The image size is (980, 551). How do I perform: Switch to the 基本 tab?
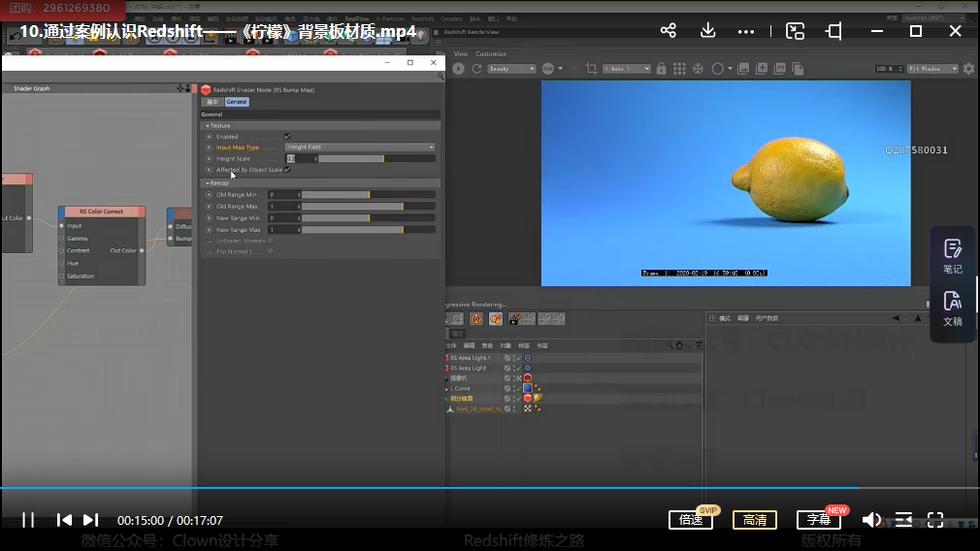tap(212, 102)
